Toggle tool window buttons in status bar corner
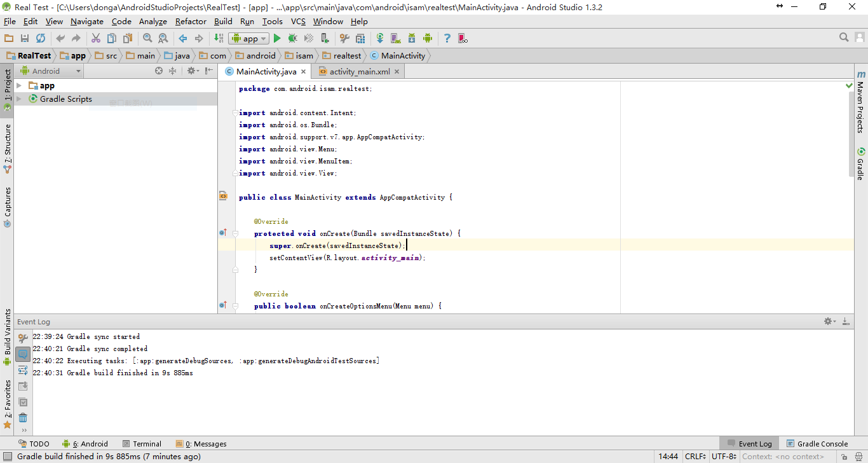 (7, 457)
